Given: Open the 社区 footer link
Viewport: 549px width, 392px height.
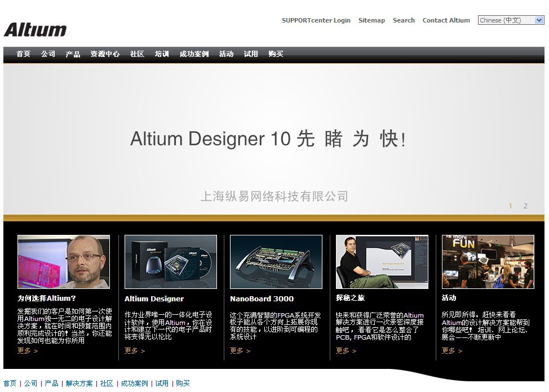Looking at the screenshot, I should pyautogui.click(x=107, y=383).
